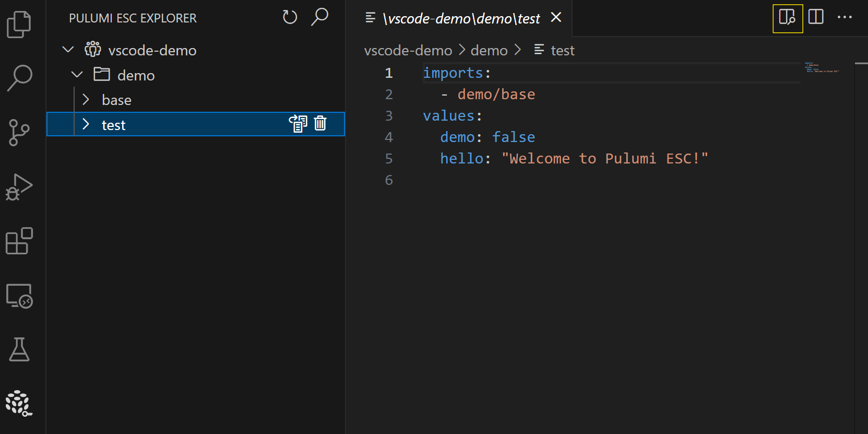
Task: Open the Run and Debug view
Action: pyautogui.click(x=19, y=187)
